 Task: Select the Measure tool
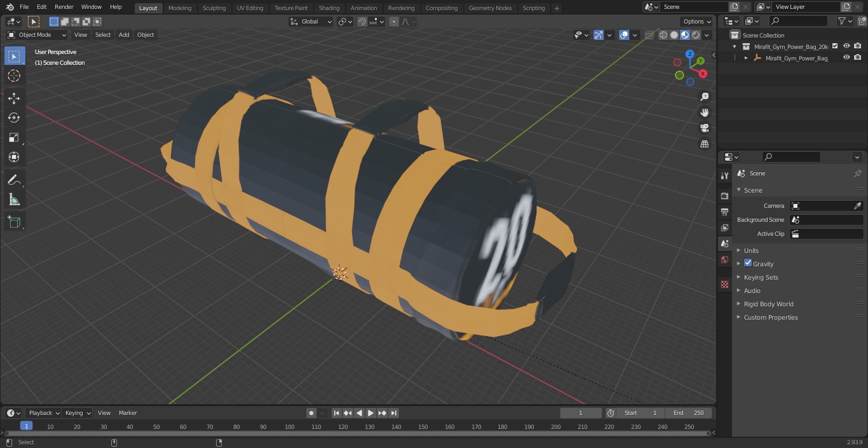pyautogui.click(x=14, y=200)
